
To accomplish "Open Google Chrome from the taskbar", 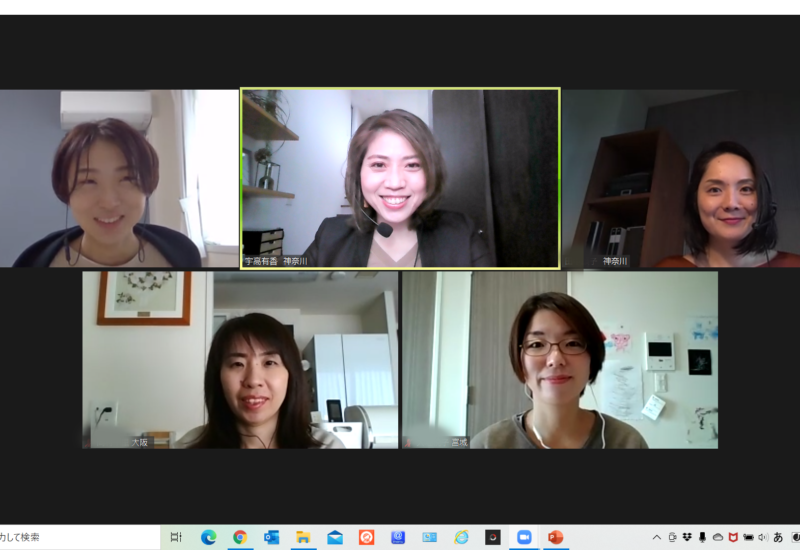I will coord(240,537).
